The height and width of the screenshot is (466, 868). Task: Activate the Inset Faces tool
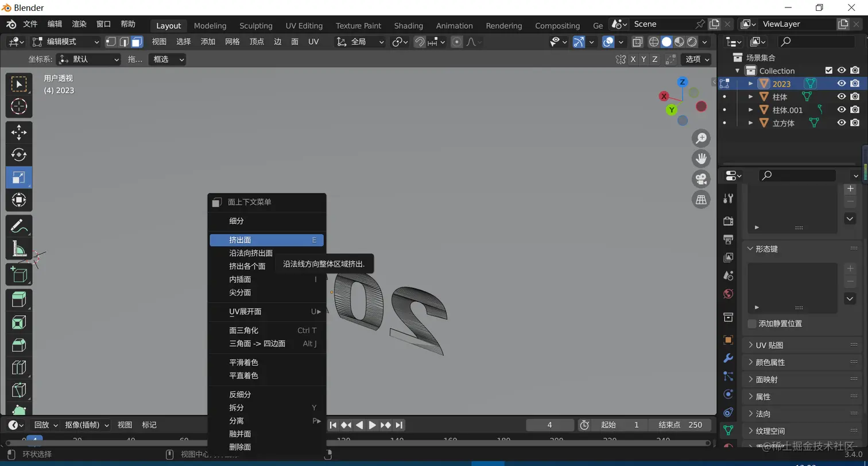click(x=19, y=322)
